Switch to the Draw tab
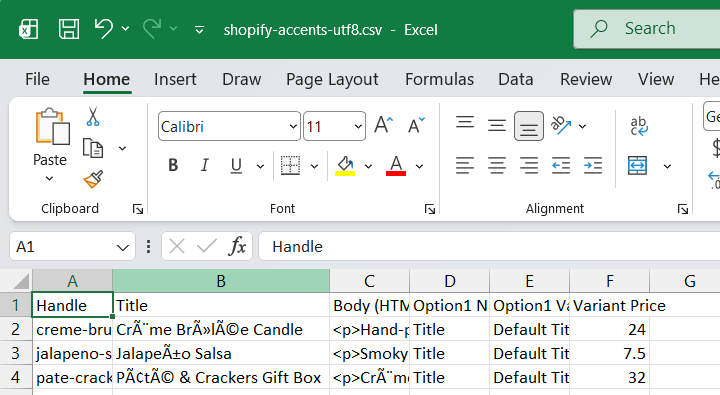Screen dimensions: 720x395 click(242, 79)
